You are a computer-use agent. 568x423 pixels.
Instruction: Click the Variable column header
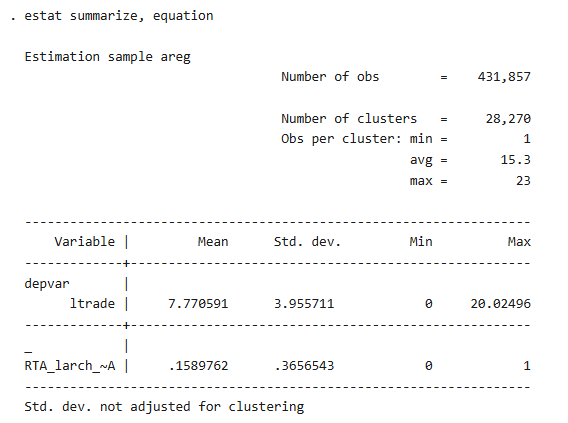point(84,242)
